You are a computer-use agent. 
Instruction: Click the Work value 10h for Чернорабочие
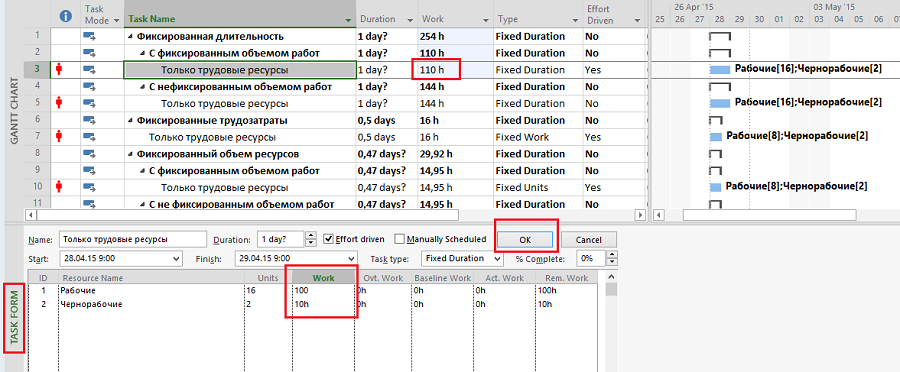pyautogui.click(x=323, y=304)
